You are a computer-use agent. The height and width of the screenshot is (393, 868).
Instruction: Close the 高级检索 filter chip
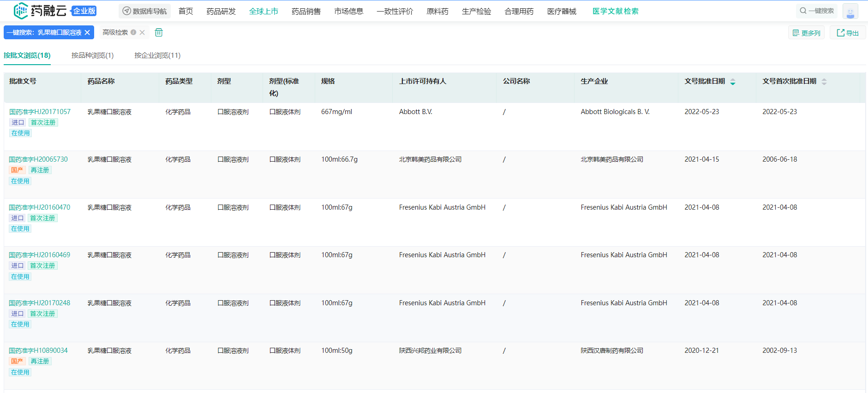[x=142, y=32]
